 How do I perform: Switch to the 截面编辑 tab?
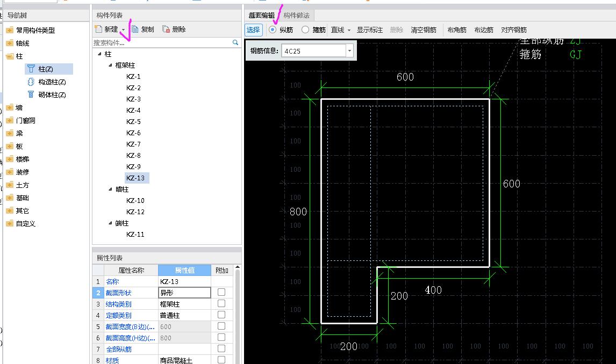pos(262,15)
